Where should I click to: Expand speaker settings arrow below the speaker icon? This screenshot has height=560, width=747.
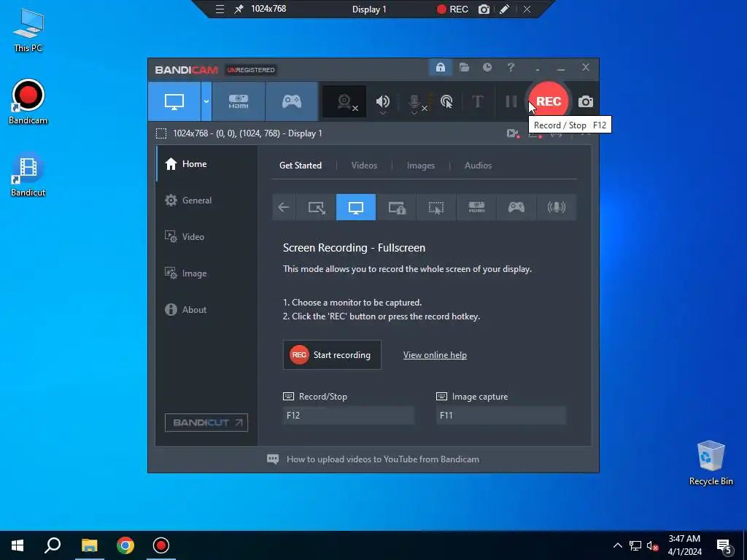382,113
